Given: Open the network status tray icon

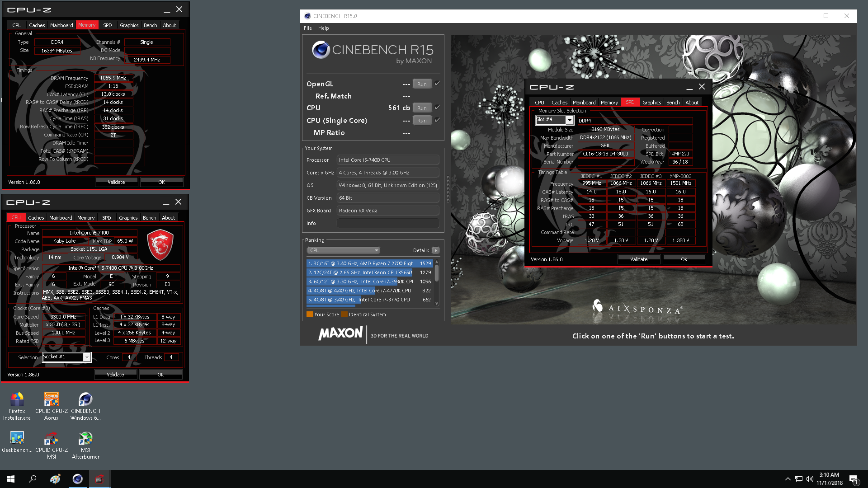Looking at the screenshot, I should pos(799,479).
